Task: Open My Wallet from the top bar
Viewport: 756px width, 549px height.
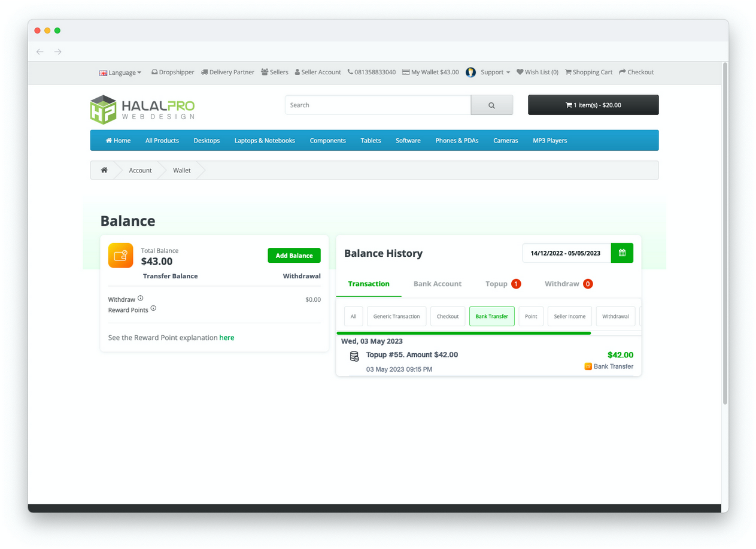Action: tap(430, 72)
